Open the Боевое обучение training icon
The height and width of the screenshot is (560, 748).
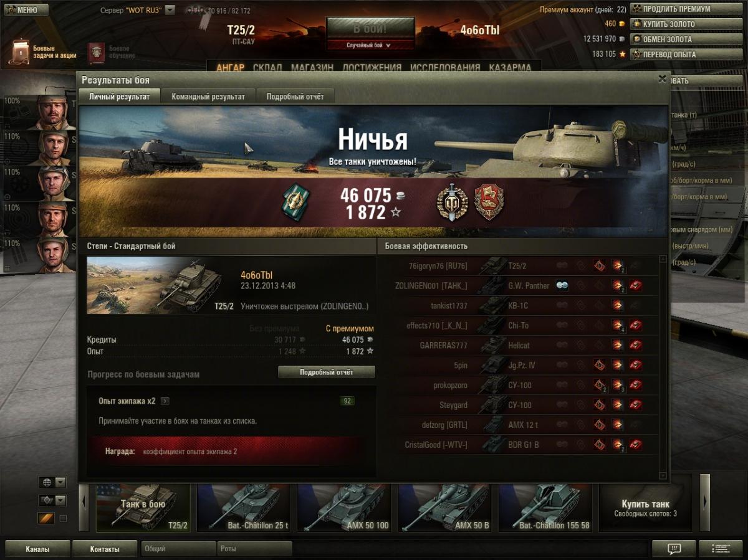(x=96, y=53)
